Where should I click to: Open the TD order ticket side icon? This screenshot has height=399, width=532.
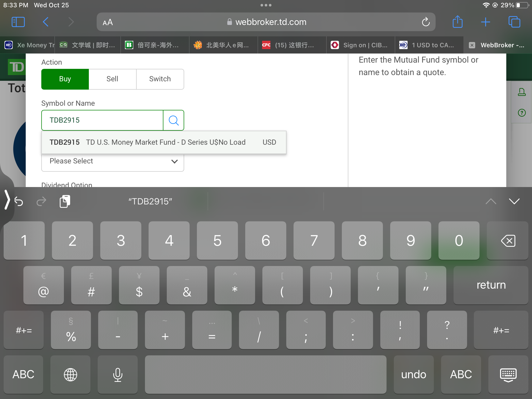(522, 92)
